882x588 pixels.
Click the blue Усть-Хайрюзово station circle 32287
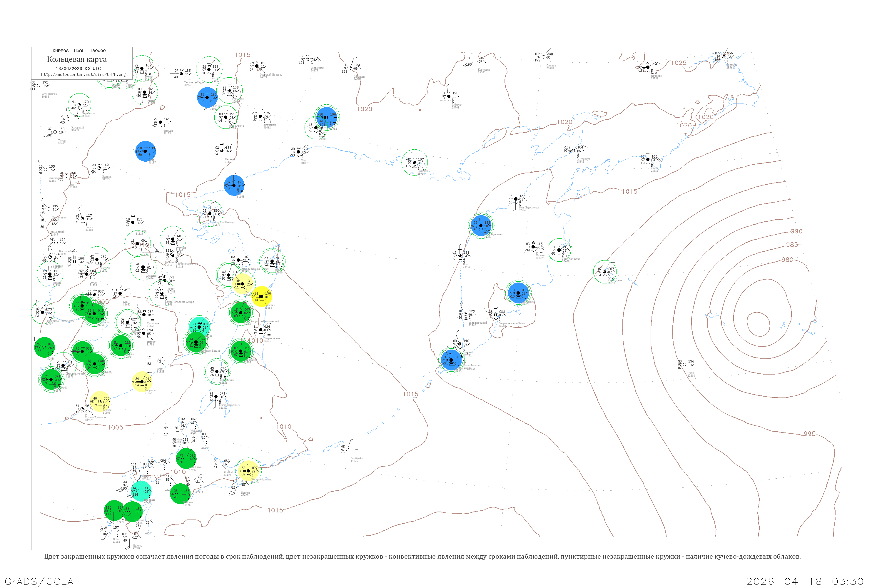(481, 226)
